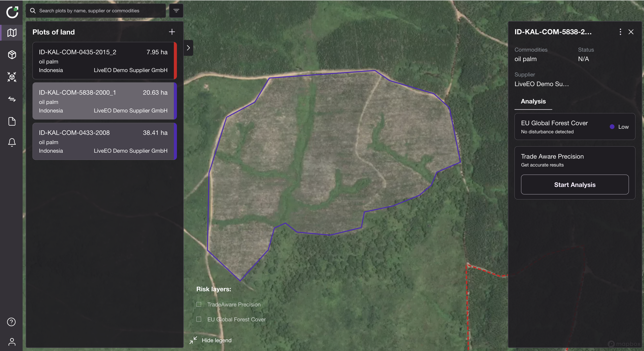This screenshot has width=644, height=351.
Task: Select the Analysis tab
Action: coord(533,101)
